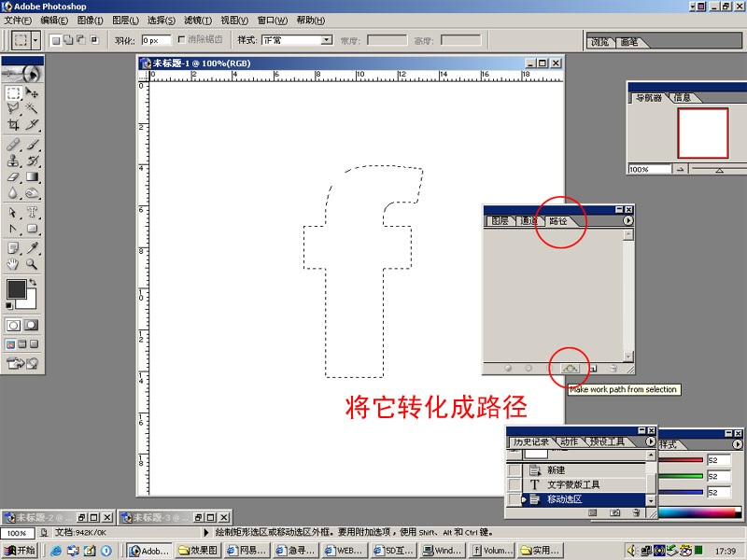Select the Rounded Rectangle shape tool

click(32, 229)
